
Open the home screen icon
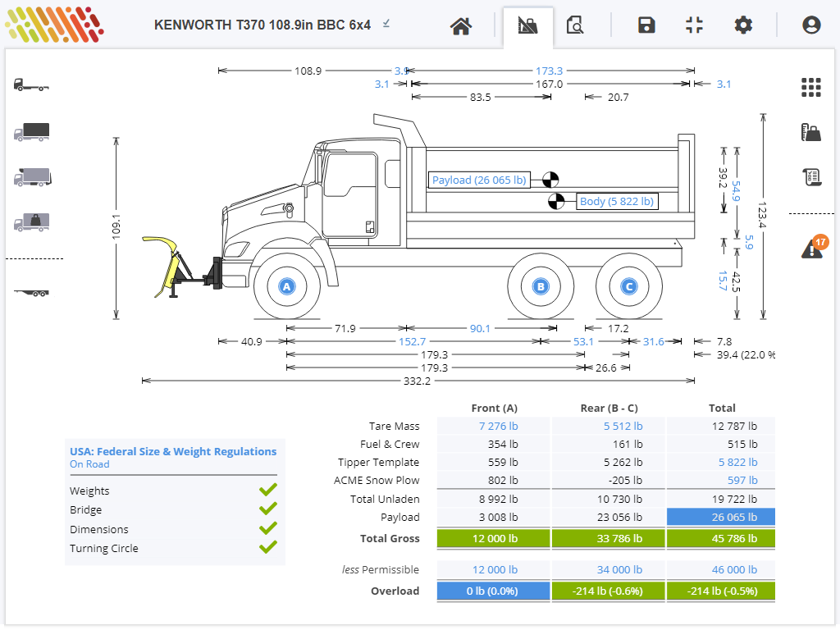[461, 25]
